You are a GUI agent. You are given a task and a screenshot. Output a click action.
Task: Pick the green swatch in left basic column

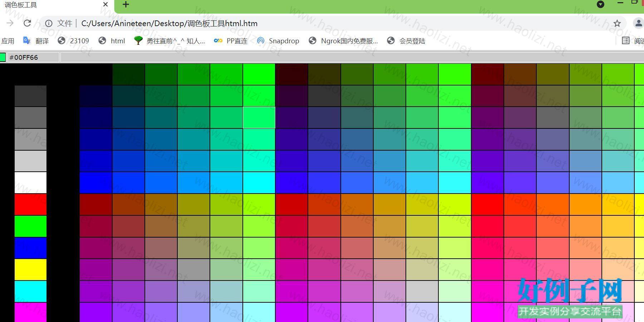click(x=30, y=226)
